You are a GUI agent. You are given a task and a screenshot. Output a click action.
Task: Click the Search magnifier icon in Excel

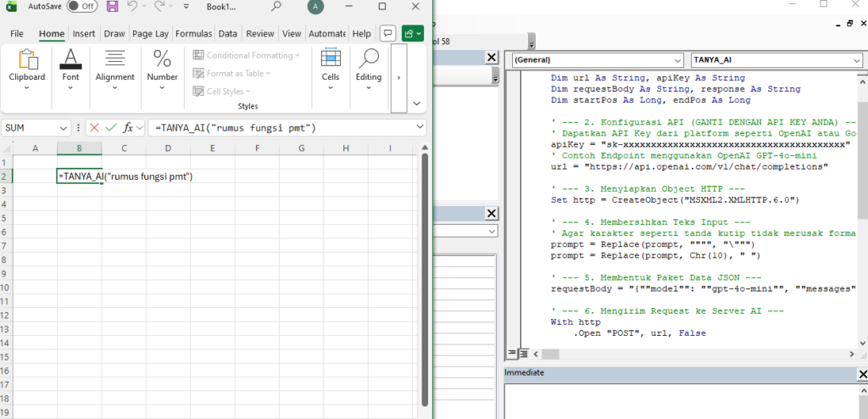(x=275, y=7)
